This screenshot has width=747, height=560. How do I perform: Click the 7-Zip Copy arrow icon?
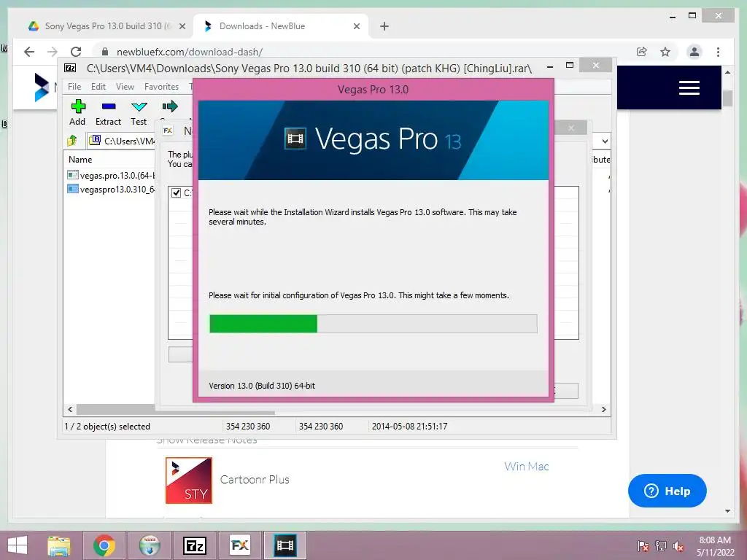click(x=169, y=106)
